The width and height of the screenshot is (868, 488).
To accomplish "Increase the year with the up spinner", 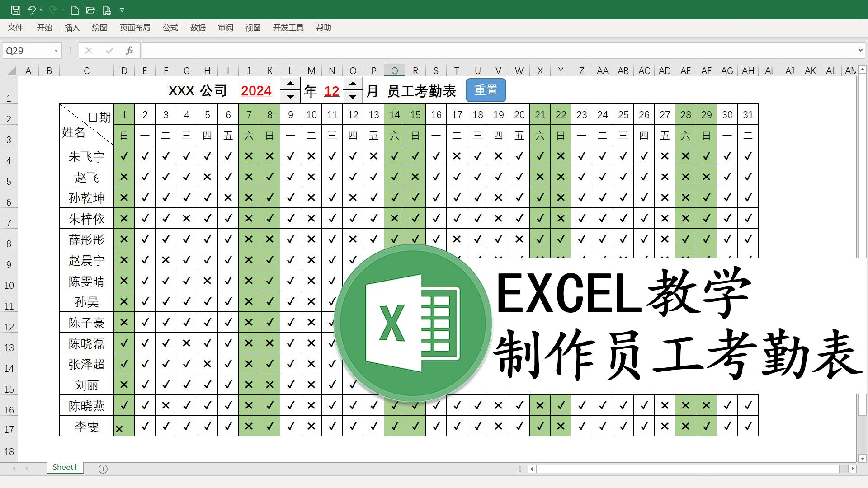I will pyautogui.click(x=290, y=84).
